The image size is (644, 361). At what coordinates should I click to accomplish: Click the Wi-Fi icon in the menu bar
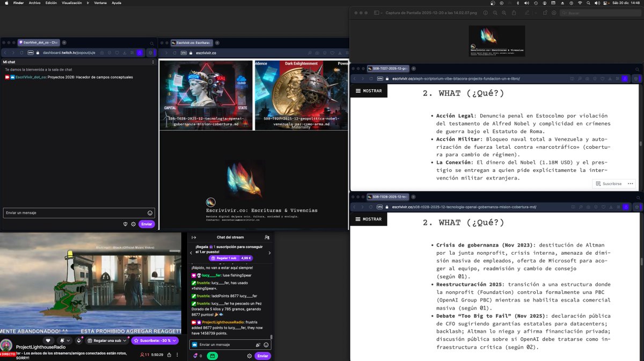(x=580, y=3)
